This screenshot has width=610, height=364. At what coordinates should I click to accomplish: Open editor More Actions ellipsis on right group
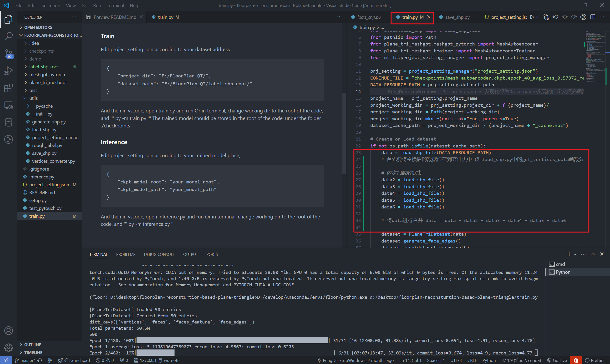[602, 17]
